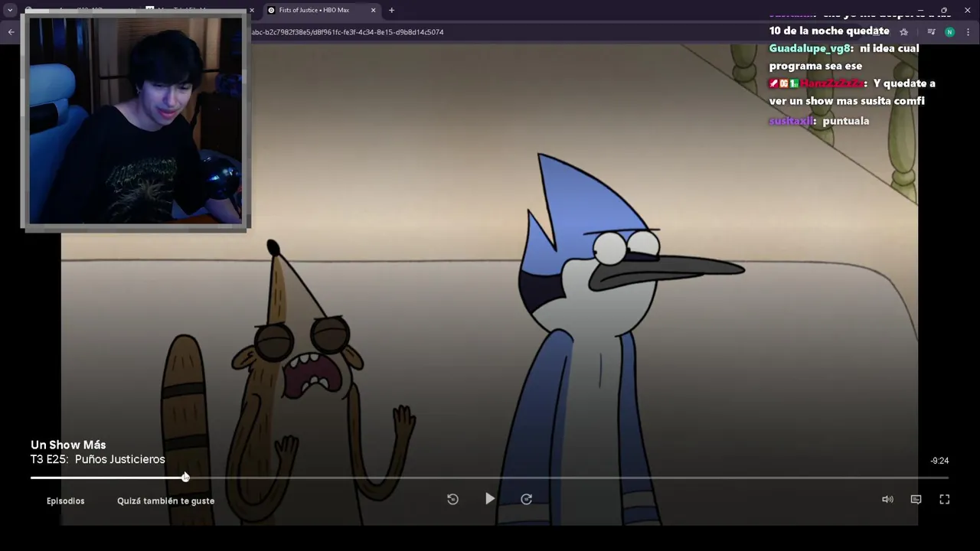Image resolution: width=980 pixels, height=551 pixels.
Task: Close the second browser tab
Action: (x=252, y=10)
